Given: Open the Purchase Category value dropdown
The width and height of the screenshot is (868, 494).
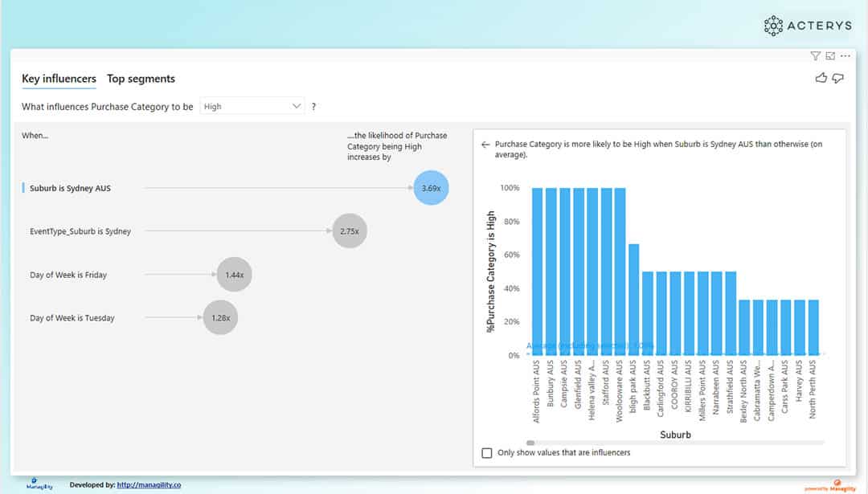Looking at the screenshot, I should (x=252, y=106).
